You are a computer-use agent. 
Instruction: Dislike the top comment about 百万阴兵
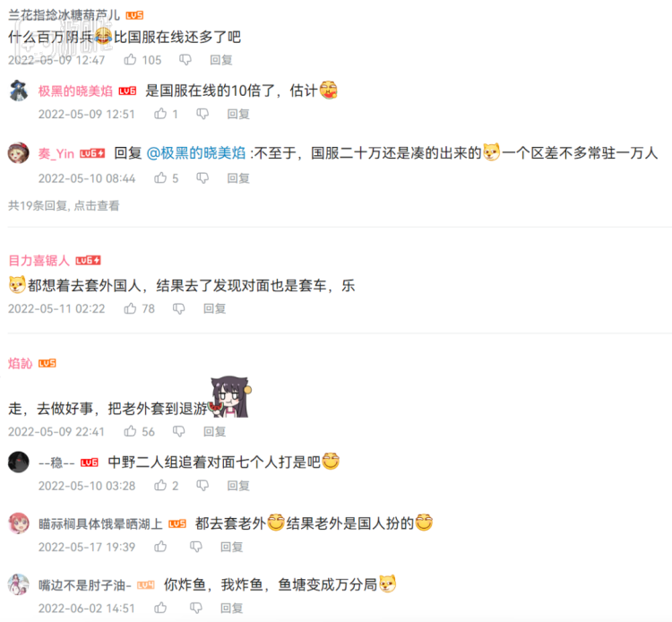click(x=185, y=59)
